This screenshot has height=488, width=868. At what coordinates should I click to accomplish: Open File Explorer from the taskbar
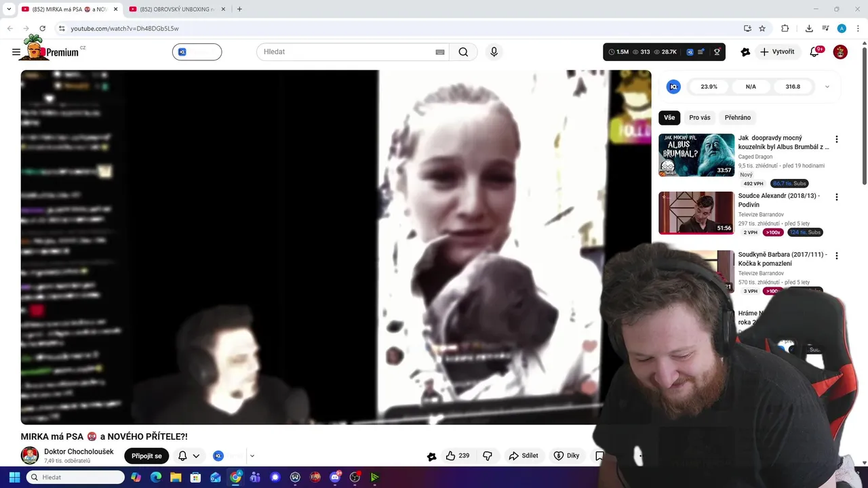(x=176, y=477)
